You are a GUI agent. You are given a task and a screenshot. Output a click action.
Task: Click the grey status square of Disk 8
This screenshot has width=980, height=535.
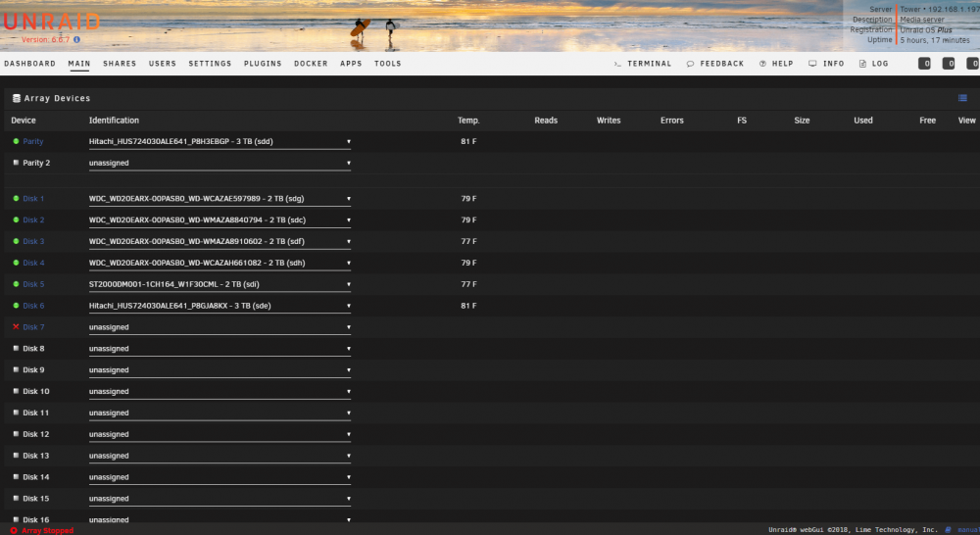[17, 348]
